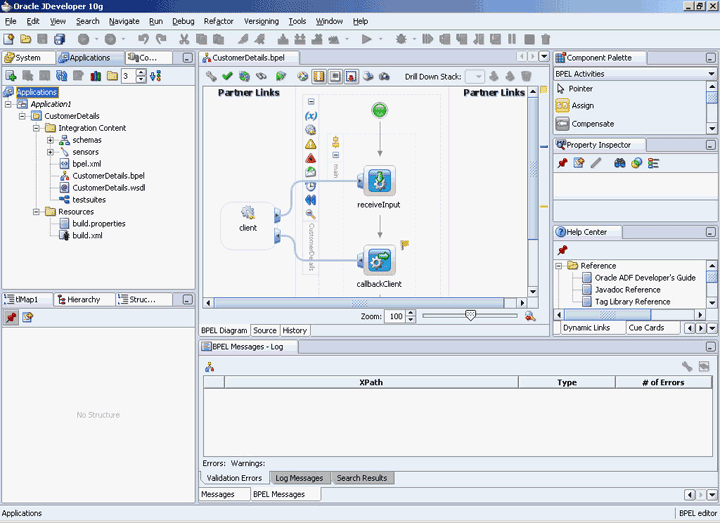The image size is (720, 523).
Task: Select the Assign activity in the palette
Action: (582, 106)
